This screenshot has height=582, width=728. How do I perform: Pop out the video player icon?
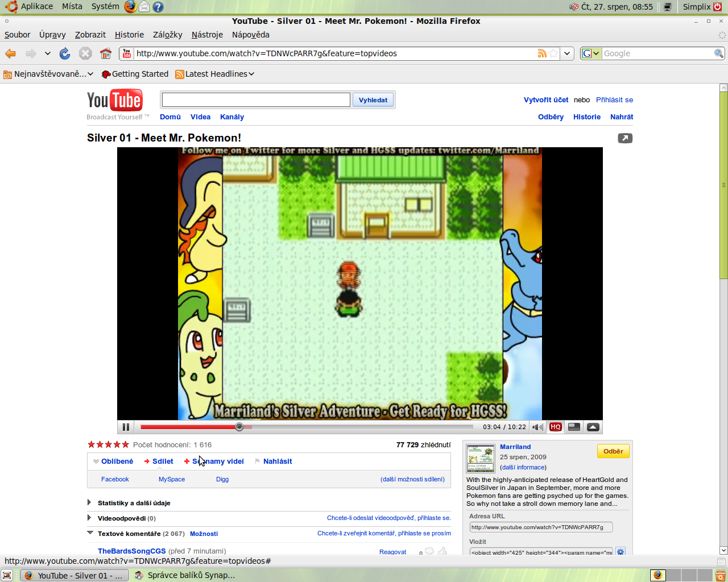[x=625, y=138]
